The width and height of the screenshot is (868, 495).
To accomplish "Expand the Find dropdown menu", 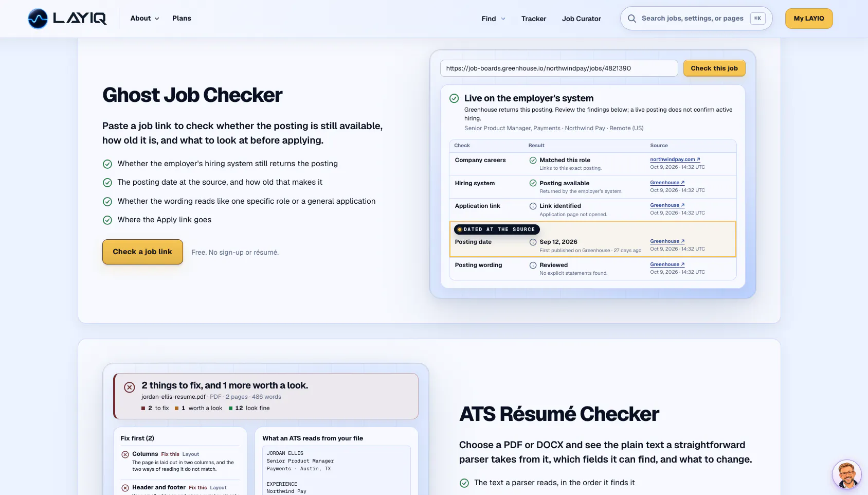I will (493, 19).
